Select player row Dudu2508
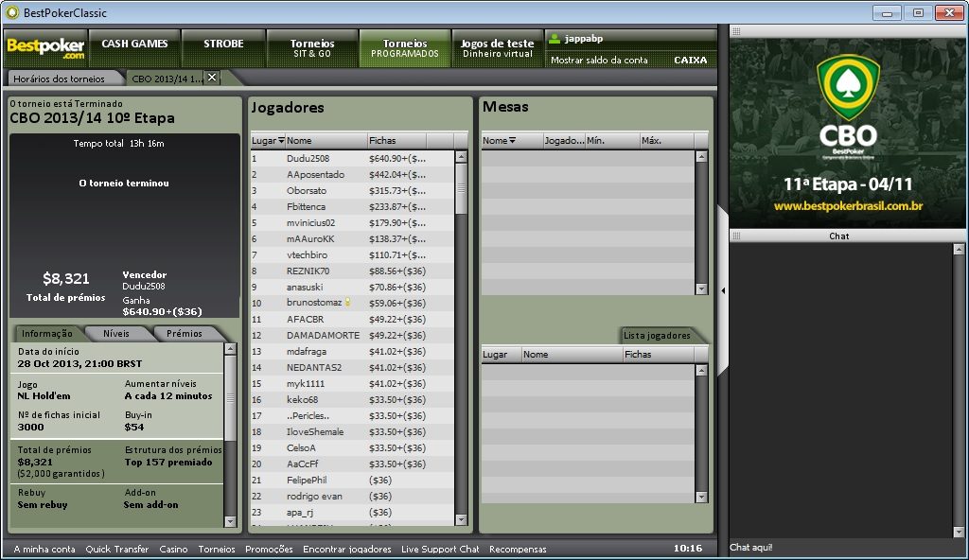 point(352,158)
